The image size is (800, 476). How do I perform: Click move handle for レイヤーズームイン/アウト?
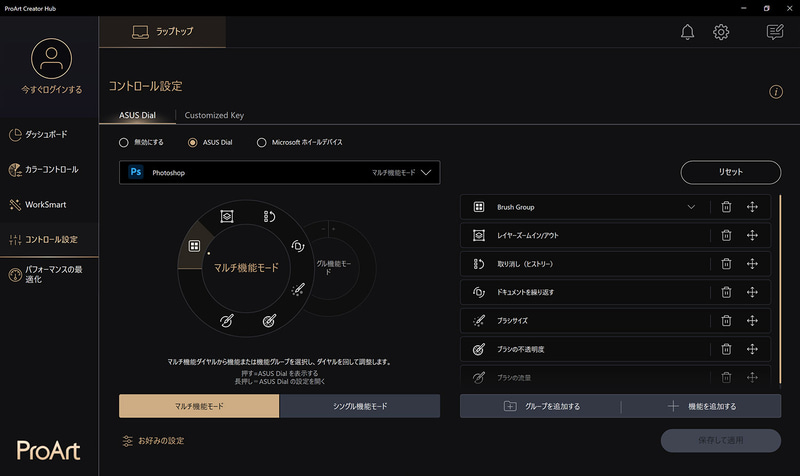point(752,235)
